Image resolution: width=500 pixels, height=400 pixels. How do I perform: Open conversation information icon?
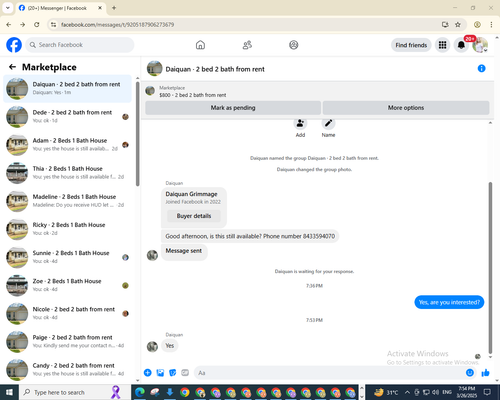[x=481, y=68]
